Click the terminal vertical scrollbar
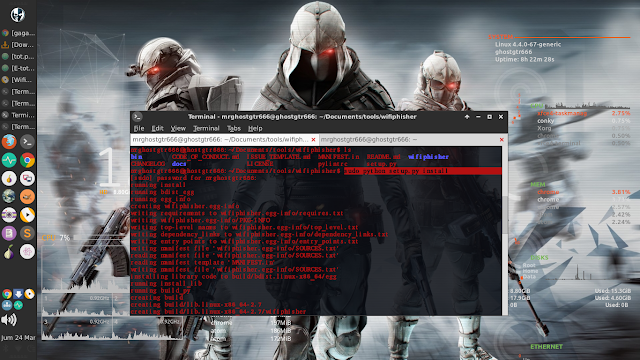 pyautogui.click(x=505, y=231)
